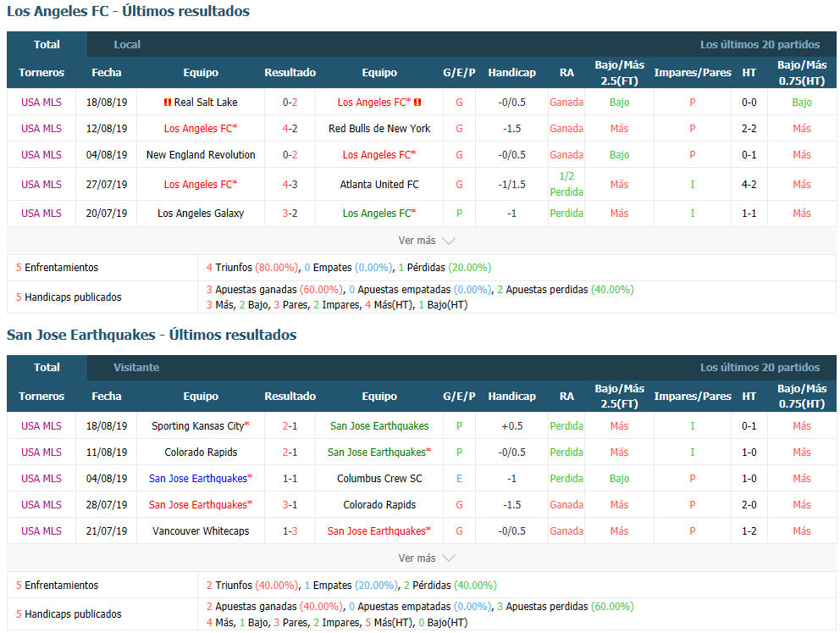The width and height of the screenshot is (840, 633).
Task: Open the Real Salt Lake team link
Action: [x=206, y=103]
